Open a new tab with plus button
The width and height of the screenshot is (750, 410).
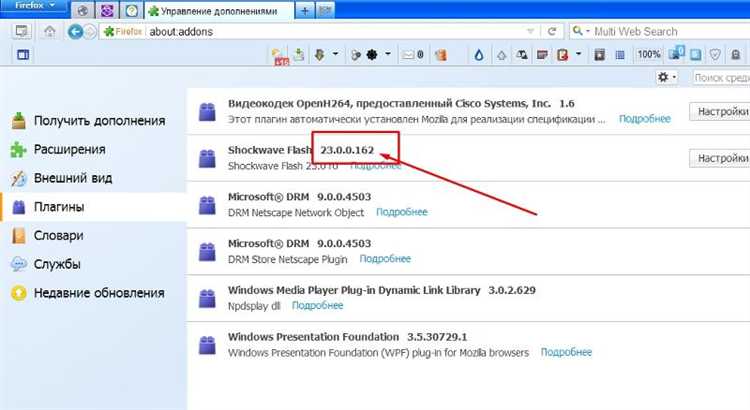pos(305,11)
